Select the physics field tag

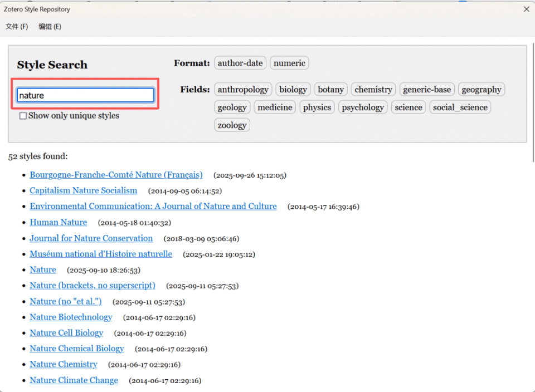[317, 107]
